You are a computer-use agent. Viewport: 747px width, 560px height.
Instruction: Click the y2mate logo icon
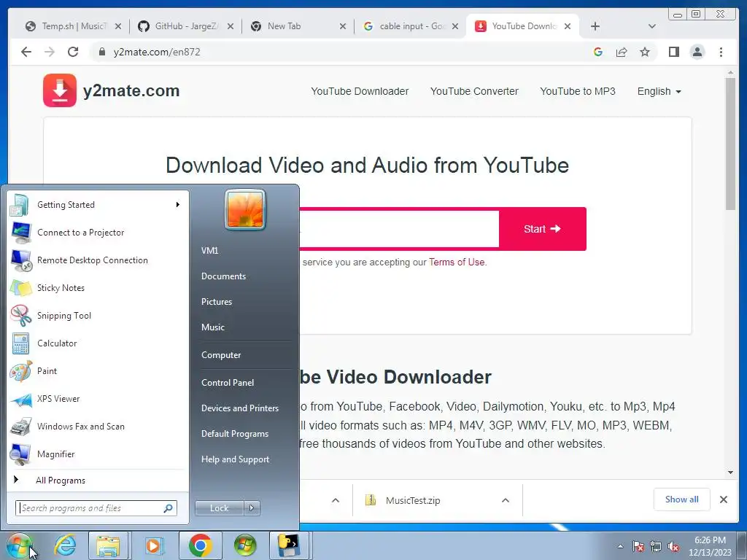click(60, 90)
